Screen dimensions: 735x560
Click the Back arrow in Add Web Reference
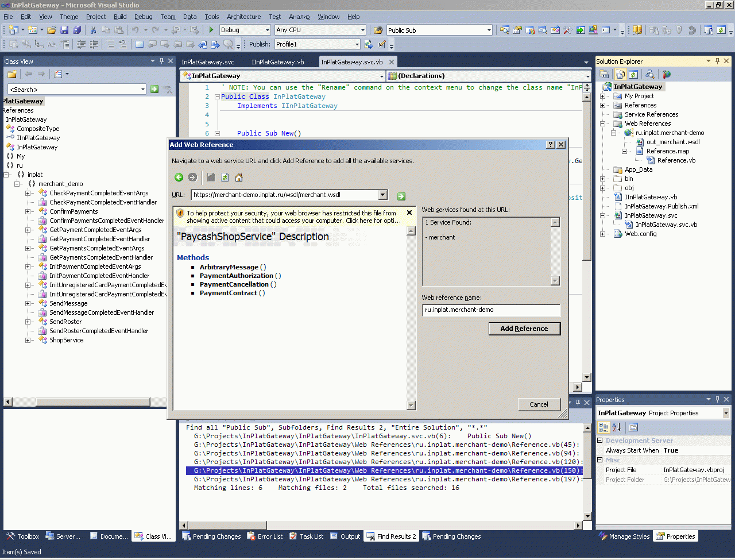click(179, 177)
